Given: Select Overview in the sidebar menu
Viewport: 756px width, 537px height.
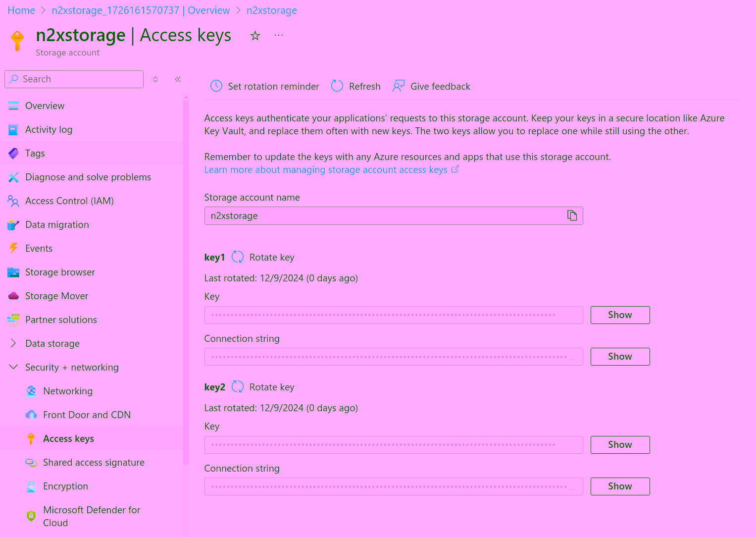Looking at the screenshot, I should point(45,106).
